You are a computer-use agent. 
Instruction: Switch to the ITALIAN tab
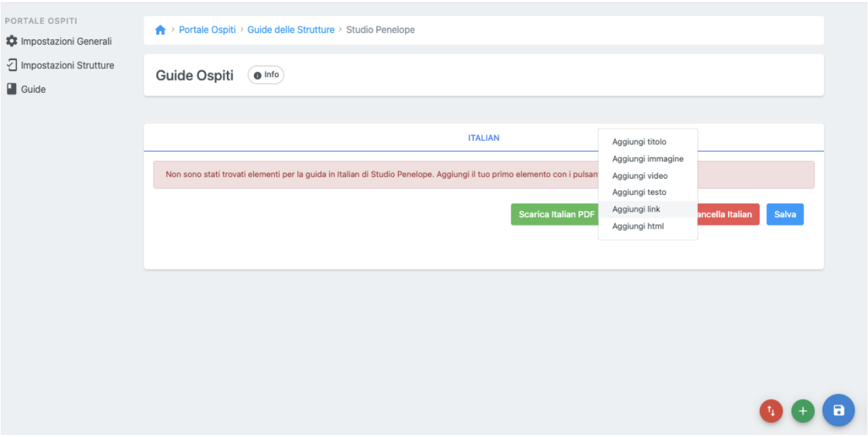[x=483, y=138]
